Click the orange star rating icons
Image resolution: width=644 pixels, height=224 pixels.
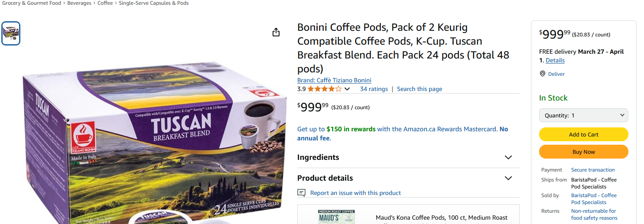click(x=325, y=89)
